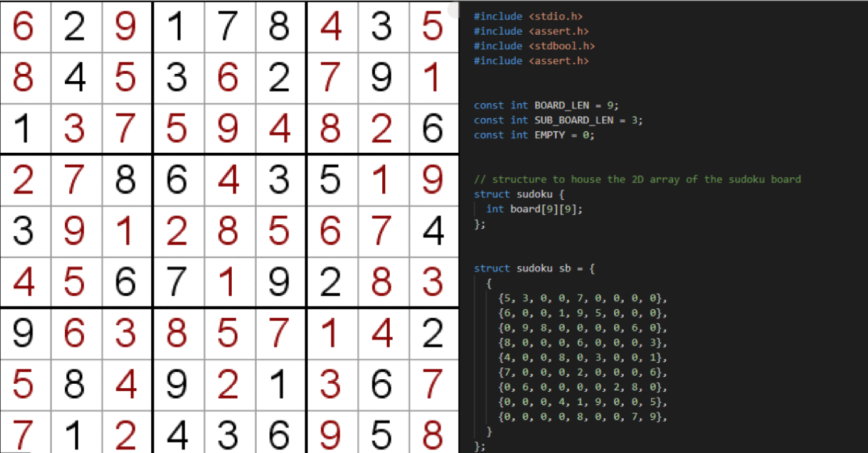
Task: Click the gray circle at the grid's top-right corner
Action: point(454,10)
